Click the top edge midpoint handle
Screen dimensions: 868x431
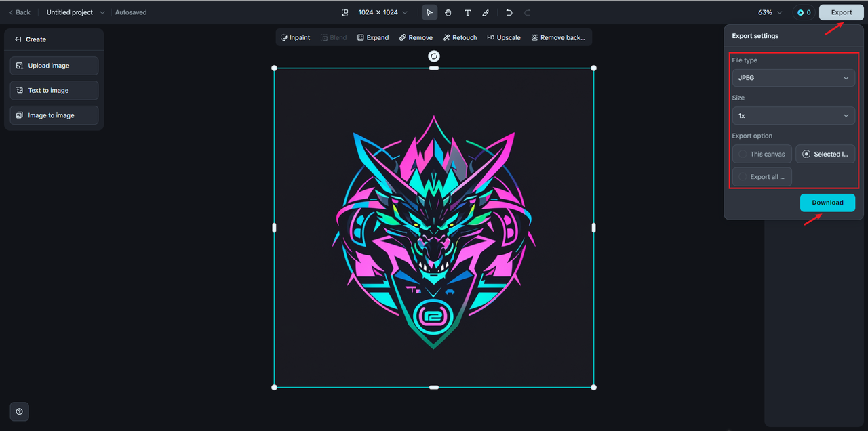click(x=434, y=68)
